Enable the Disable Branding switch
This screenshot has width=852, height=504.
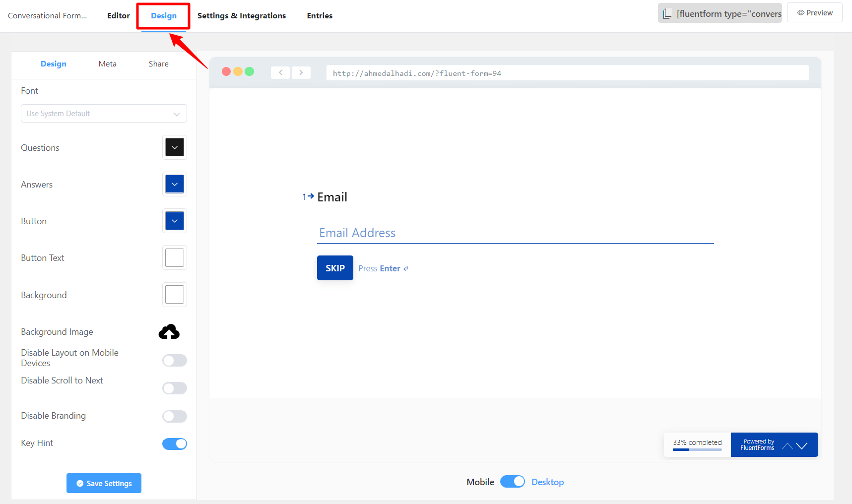[175, 416]
